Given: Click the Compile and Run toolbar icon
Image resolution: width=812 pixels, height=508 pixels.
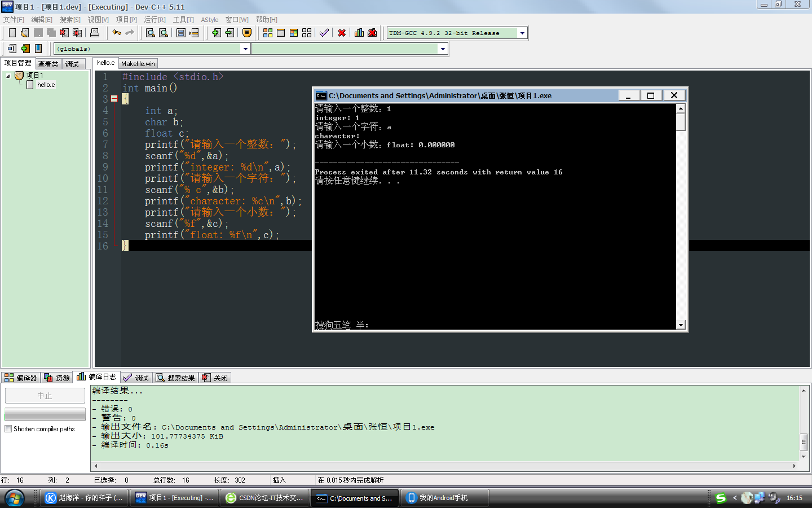Looking at the screenshot, I should pos(294,33).
